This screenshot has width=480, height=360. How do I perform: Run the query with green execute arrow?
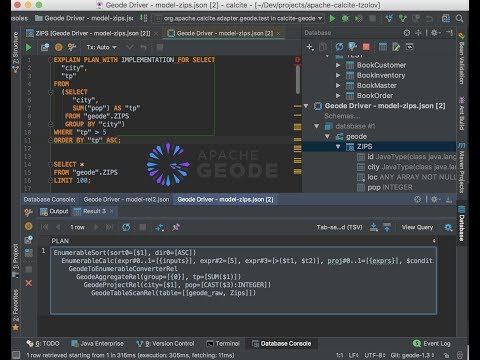click(29, 48)
